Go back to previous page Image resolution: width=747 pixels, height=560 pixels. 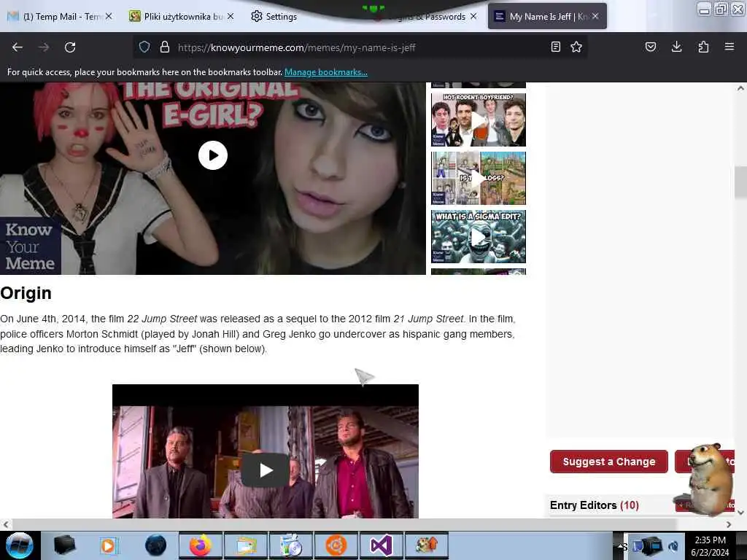point(18,47)
